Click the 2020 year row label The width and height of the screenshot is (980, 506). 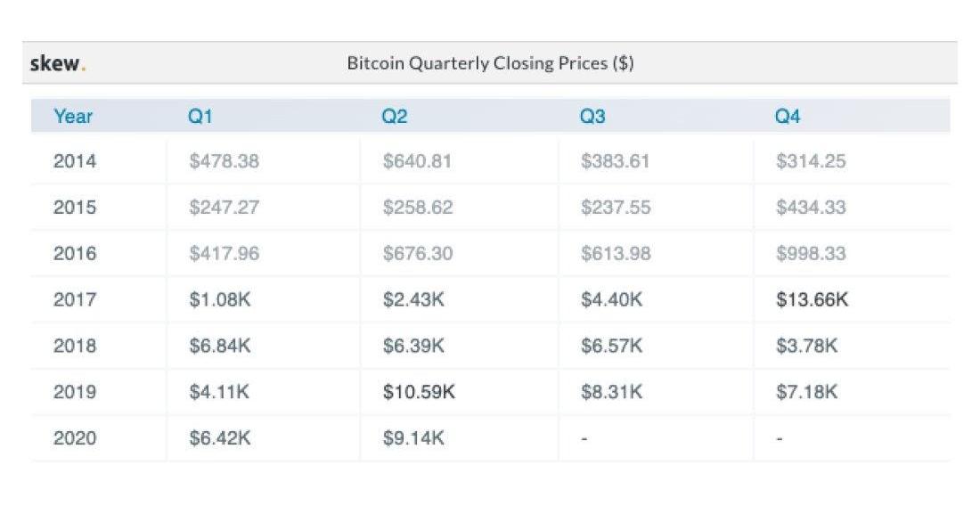click(75, 438)
